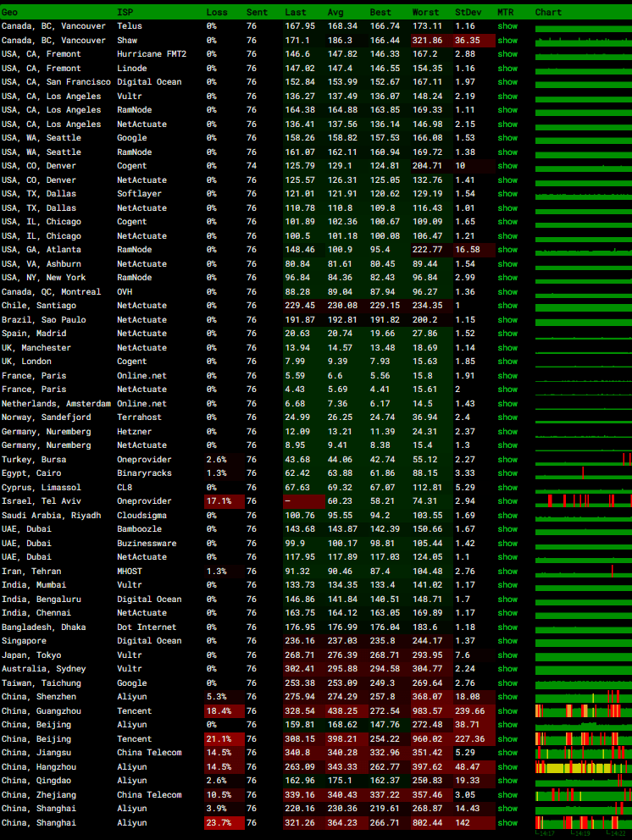
Task: Click latency chart for Turkey, Bursa
Action: click(583, 459)
